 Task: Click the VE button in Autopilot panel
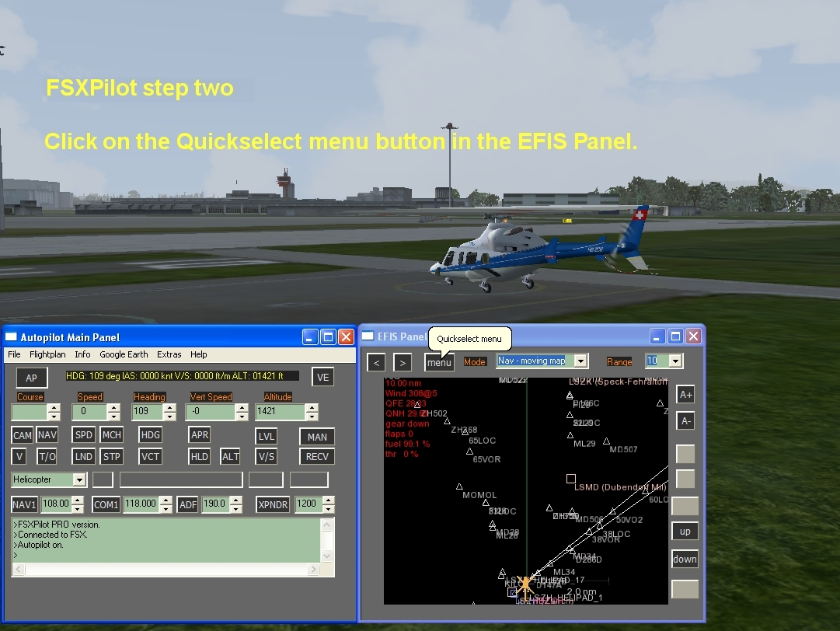coord(323,377)
